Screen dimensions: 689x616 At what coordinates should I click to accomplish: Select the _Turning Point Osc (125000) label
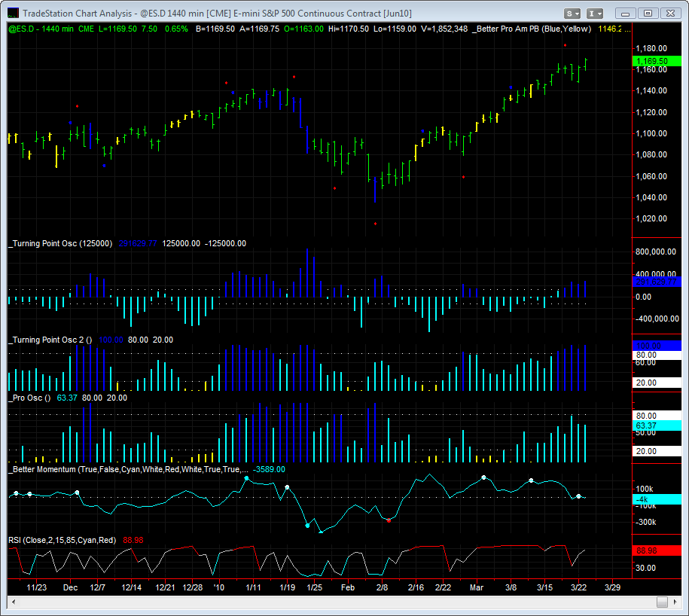pyautogui.click(x=61, y=243)
